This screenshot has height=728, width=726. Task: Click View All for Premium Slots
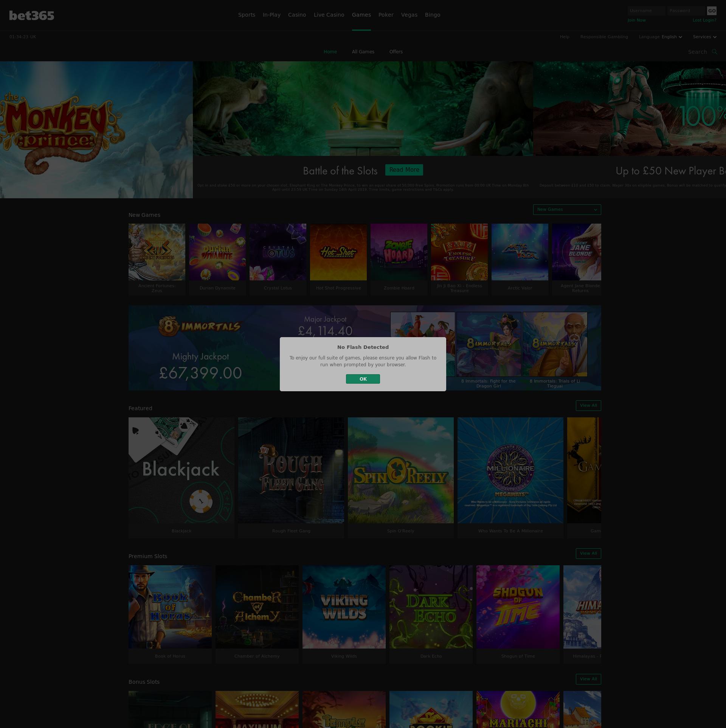click(x=588, y=554)
